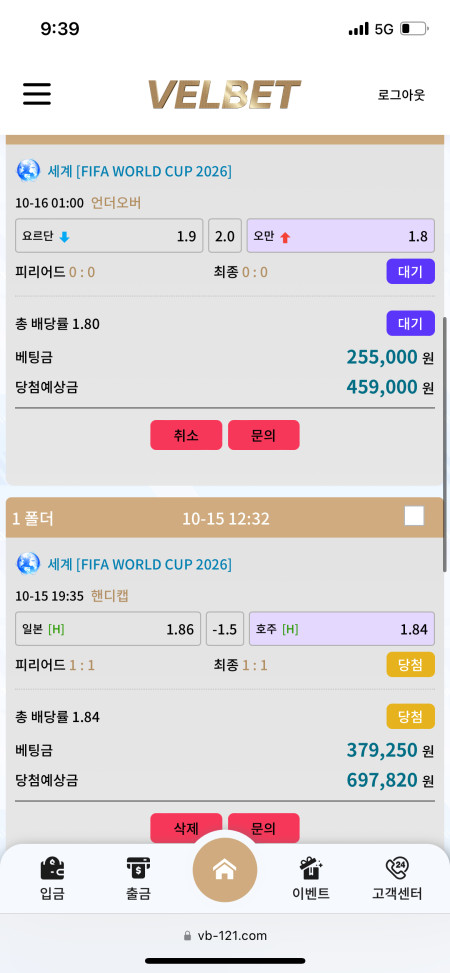
Task: Click 로그아웃 to log out
Action: click(x=402, y=95)
